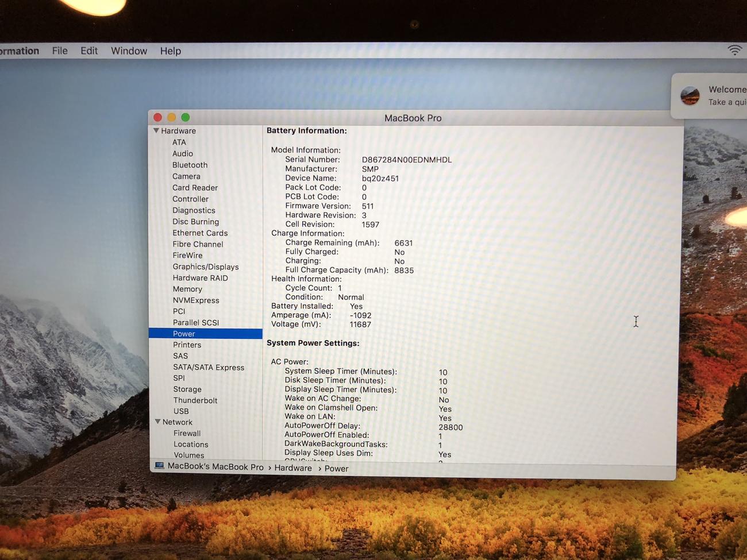This screenshot has width=747, height=560.
Task: Open the Help menu
Action: [171, 51]
